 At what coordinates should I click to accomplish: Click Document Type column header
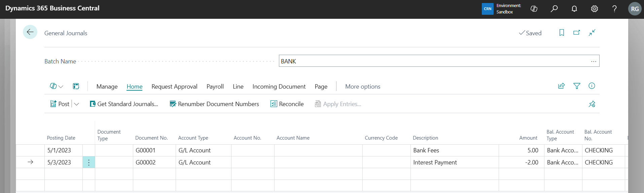(109, 135)
